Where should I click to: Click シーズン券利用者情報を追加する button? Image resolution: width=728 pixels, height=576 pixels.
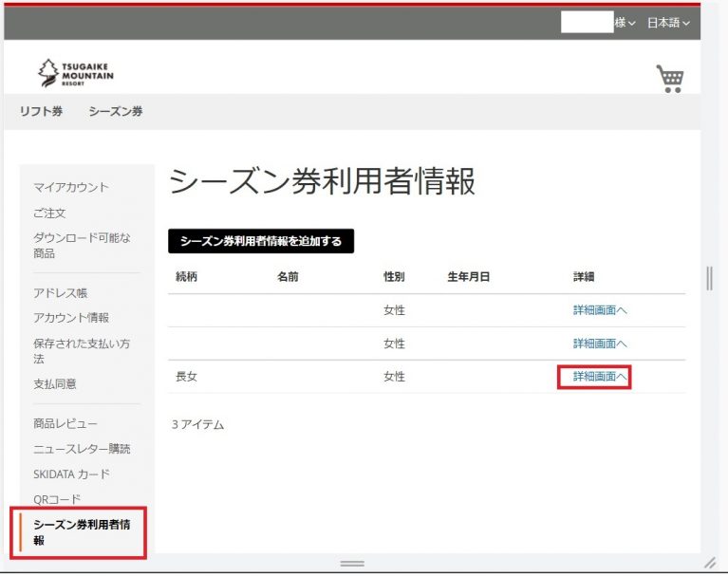coord(261,241)
